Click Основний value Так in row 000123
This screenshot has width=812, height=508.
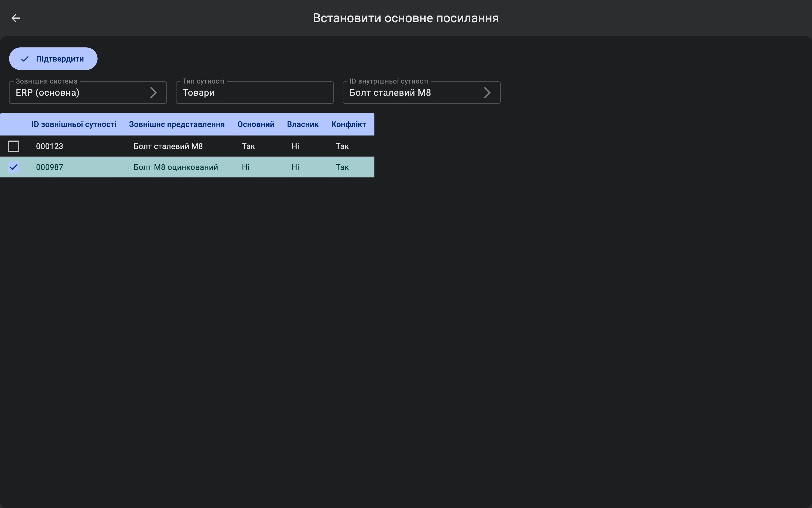click(248, 146)
